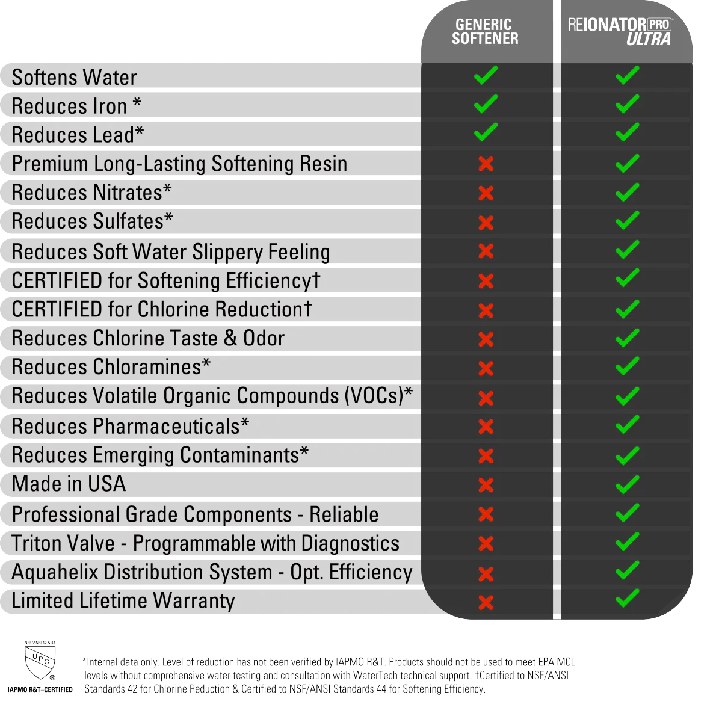Click the red X in Reduces Chloramines row

coord(486,368)
